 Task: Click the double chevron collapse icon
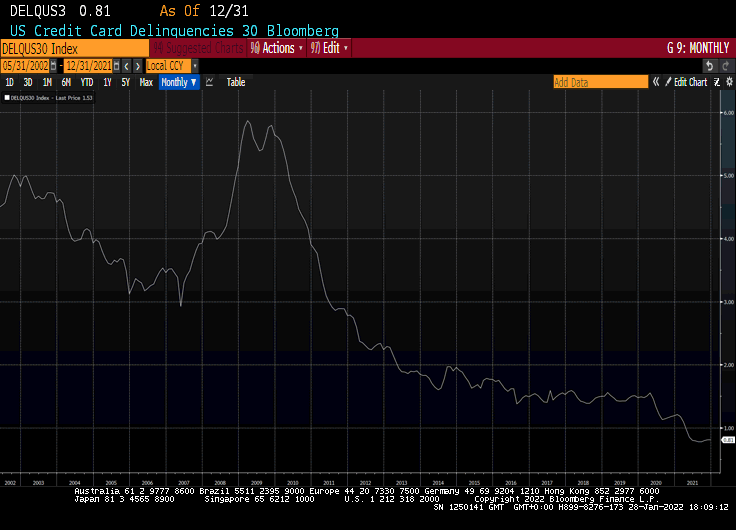[656, 82]
